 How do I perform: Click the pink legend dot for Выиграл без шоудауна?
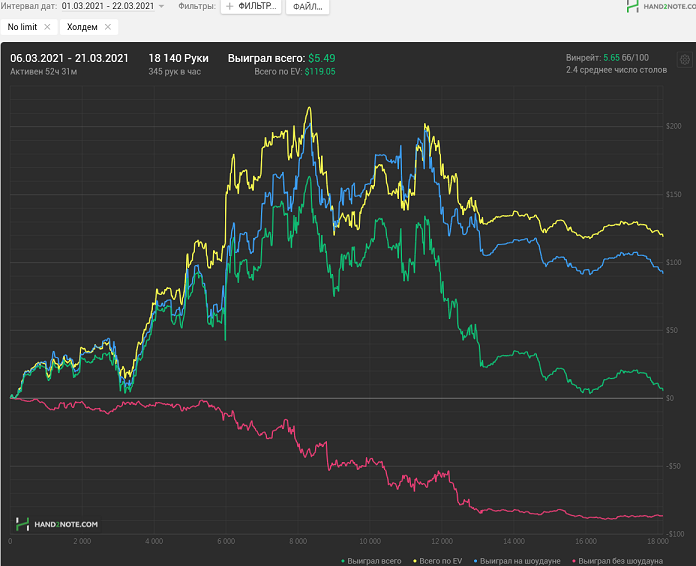[x=574, y=562]
